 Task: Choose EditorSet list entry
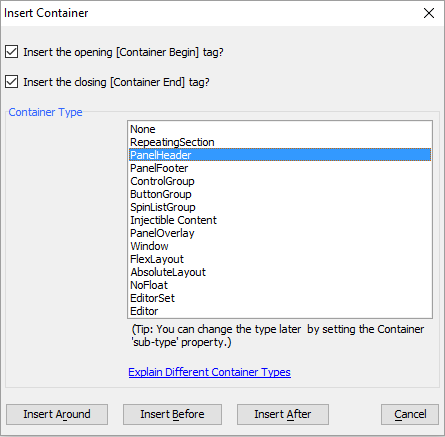(x=280, y=298)
